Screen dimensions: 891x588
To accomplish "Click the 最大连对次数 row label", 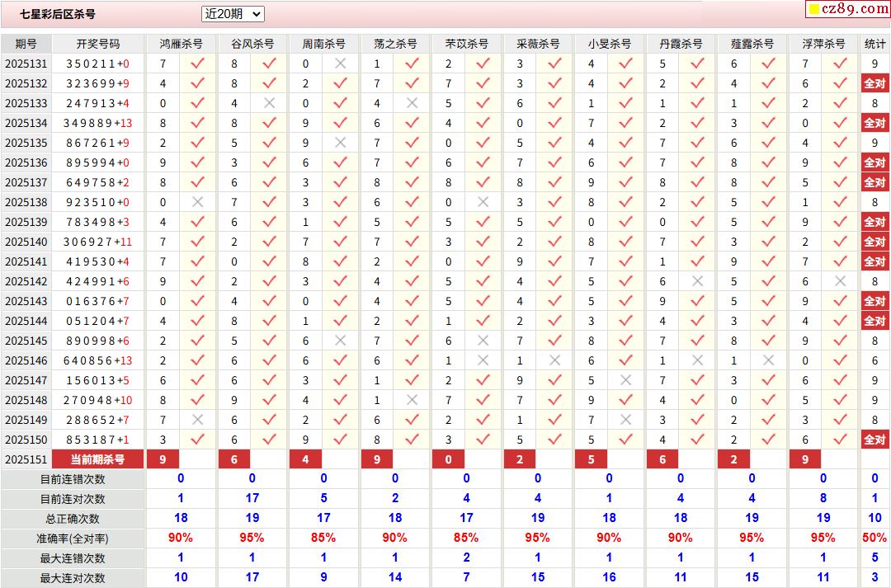I will (72, 578).
